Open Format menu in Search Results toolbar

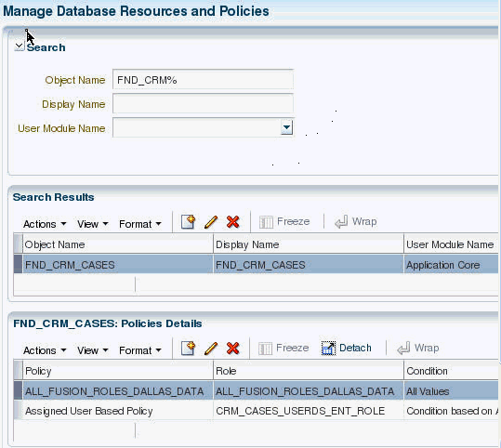pos(140,224)
